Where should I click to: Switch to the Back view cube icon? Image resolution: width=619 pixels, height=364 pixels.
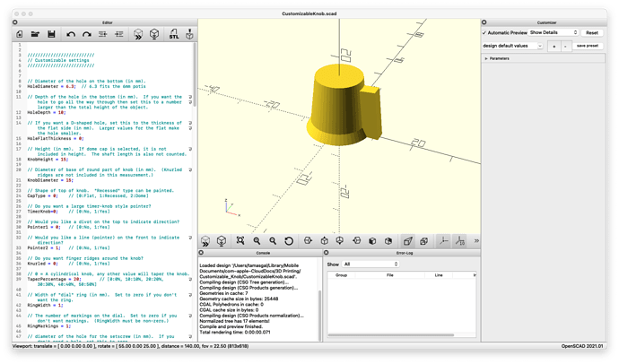pos(388,241)
